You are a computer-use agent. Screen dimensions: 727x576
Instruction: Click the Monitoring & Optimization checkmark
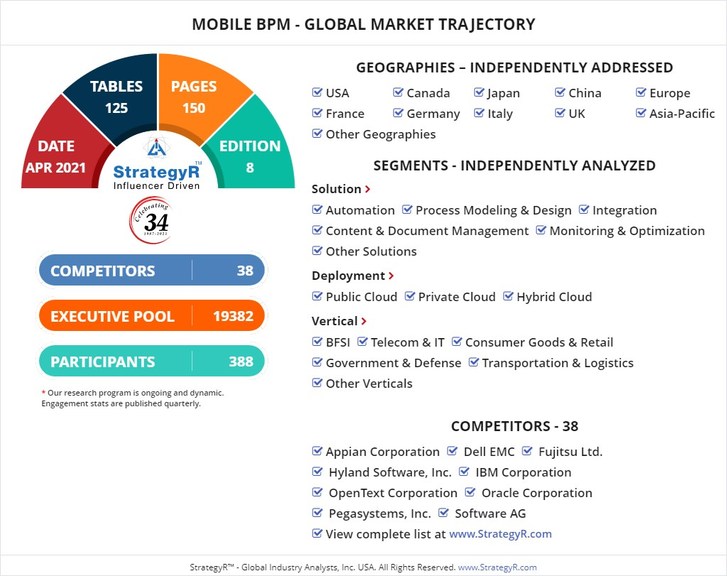541,230
